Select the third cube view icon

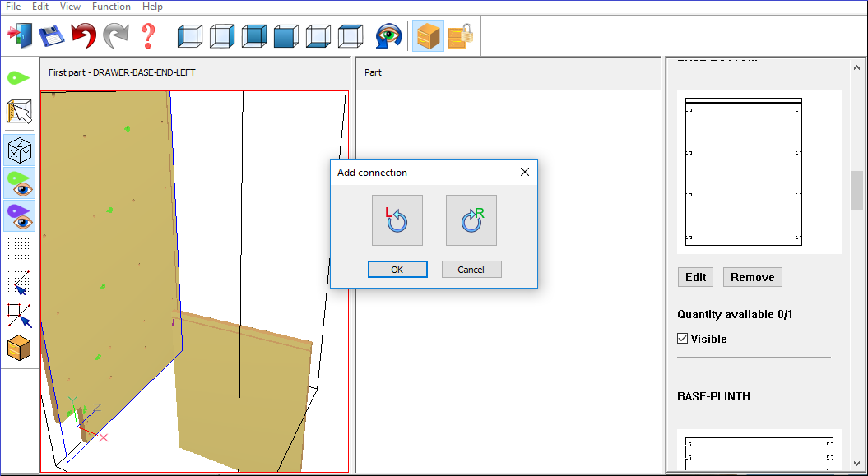click(x=254, y=36)
